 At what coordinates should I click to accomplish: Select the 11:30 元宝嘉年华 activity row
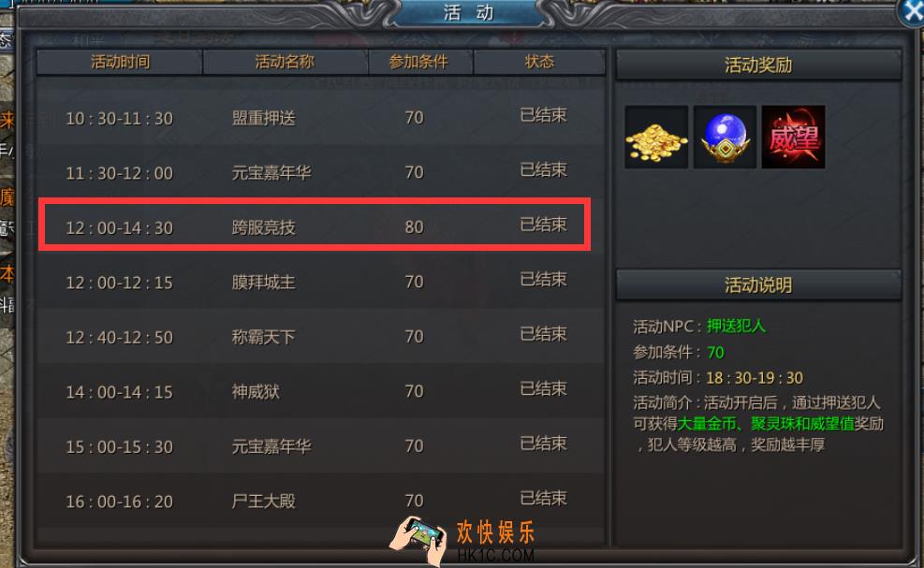[x=320, y=172]
